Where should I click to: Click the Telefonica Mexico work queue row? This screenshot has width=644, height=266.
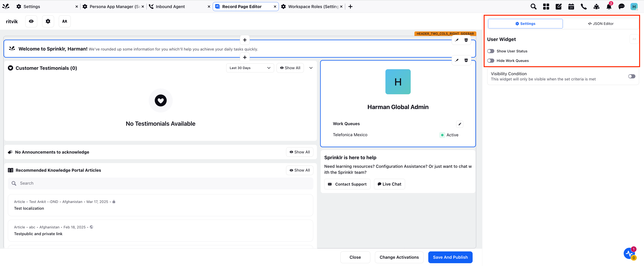pos(398,135)
